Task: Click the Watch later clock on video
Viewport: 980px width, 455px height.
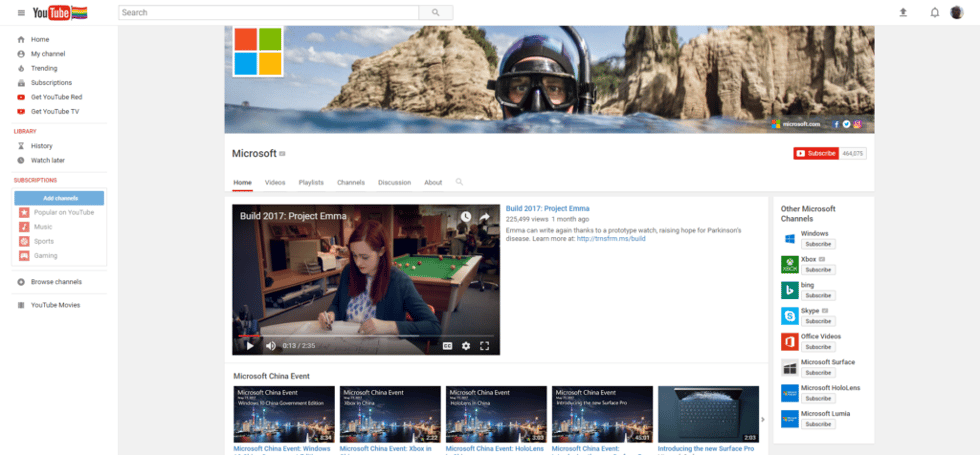Action: click(x=465, y=217)
